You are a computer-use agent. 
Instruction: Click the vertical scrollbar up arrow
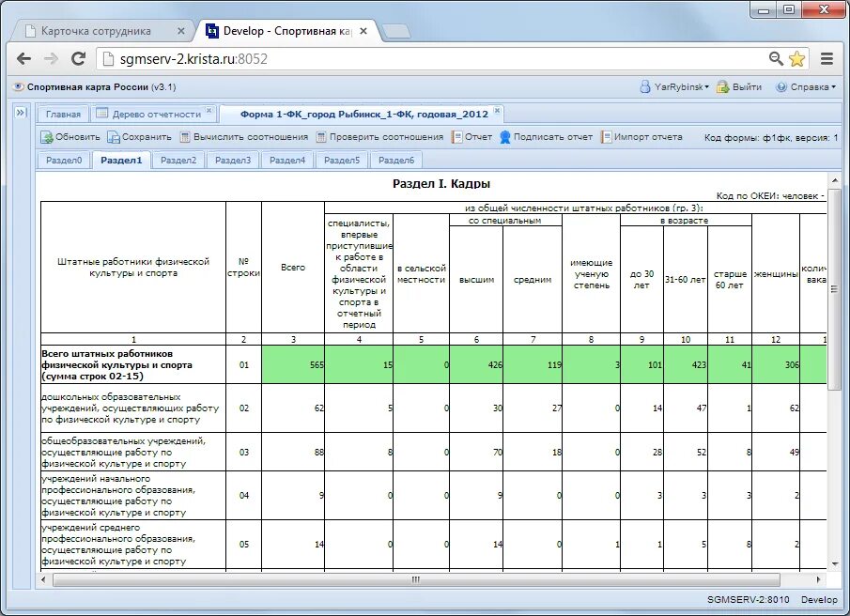pyautogui.click(x=835, y=180)
